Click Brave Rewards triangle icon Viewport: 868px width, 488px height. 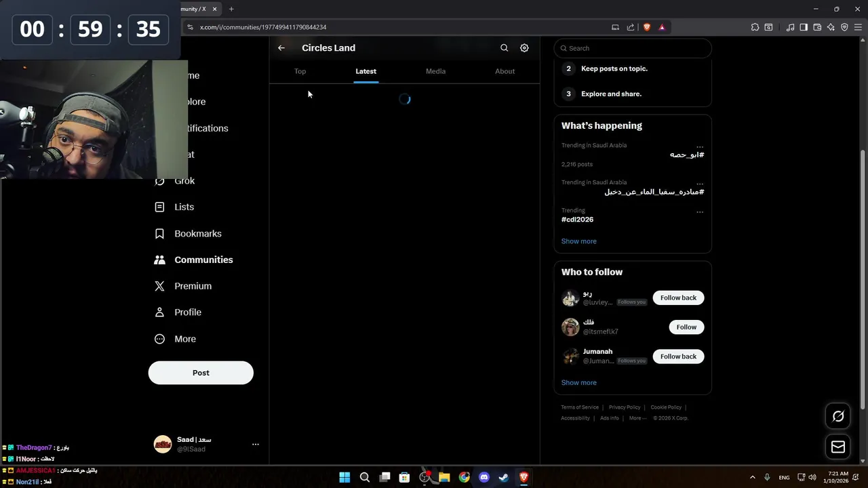(662, 27)
